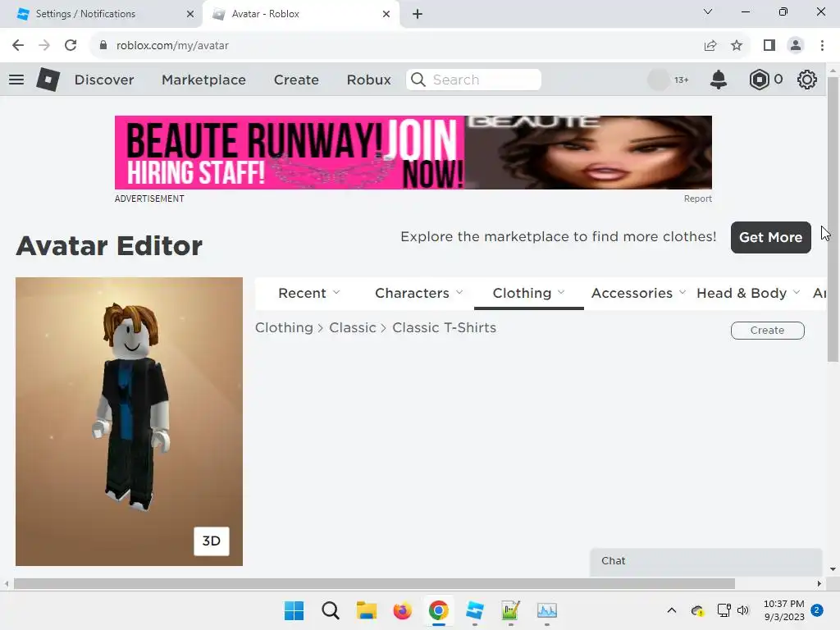This screenshot has height=630, width=840.
Task: Click the horizontal page scrollbar
Action: (374, 583)
